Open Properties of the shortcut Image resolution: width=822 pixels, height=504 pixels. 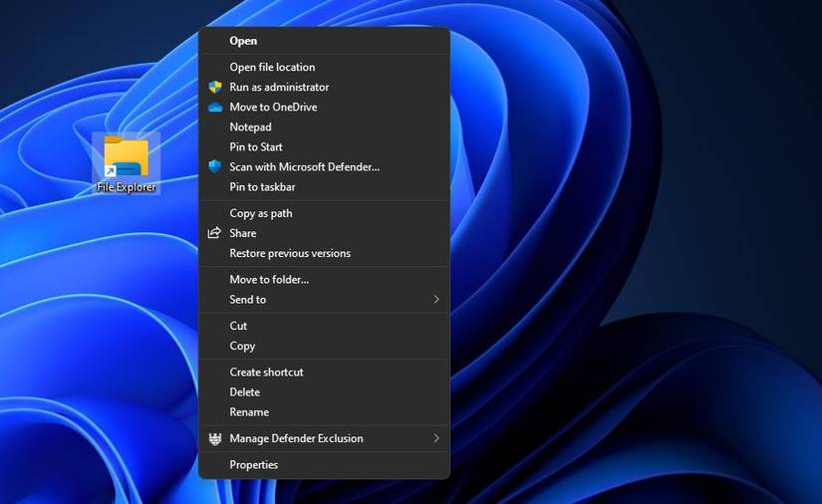click(324, 465)
